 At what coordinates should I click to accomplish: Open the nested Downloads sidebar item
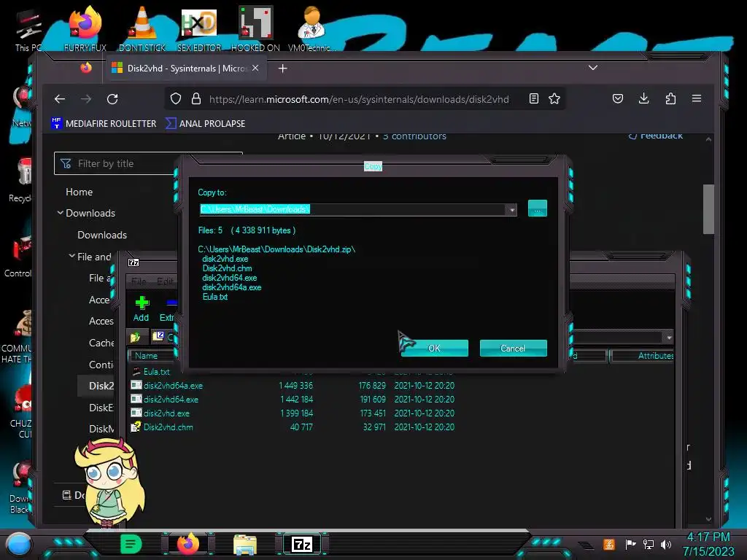point(102,235)
